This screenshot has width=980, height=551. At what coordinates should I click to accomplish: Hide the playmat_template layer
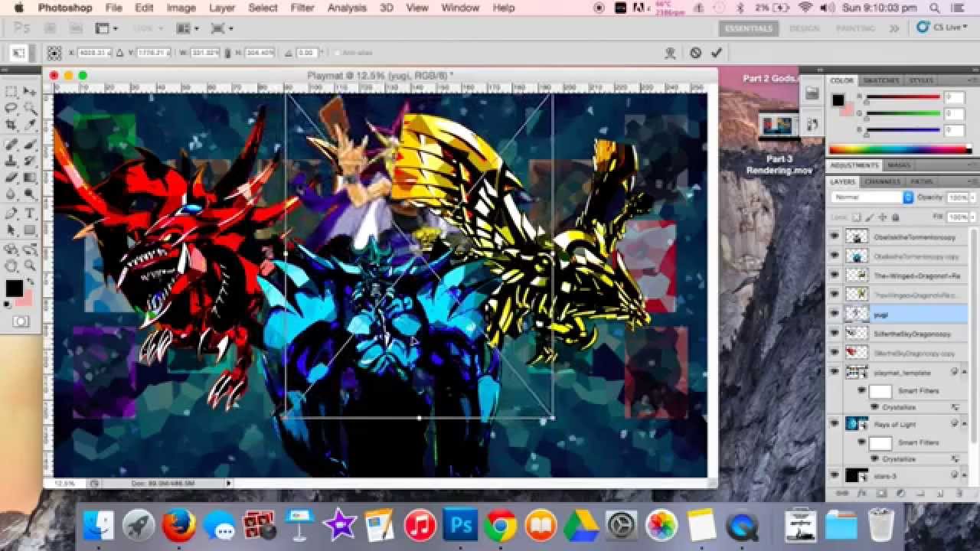pos(835,372)
